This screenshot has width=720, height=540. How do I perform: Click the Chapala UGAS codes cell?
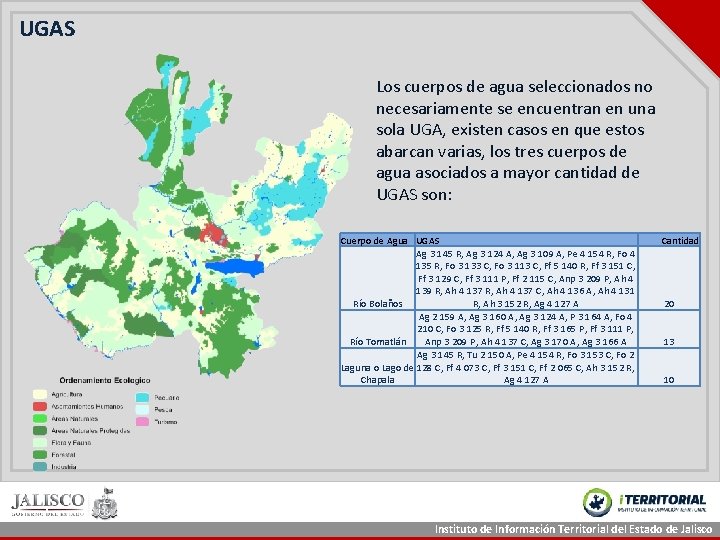pyautogui.click(x=526, y=367)
